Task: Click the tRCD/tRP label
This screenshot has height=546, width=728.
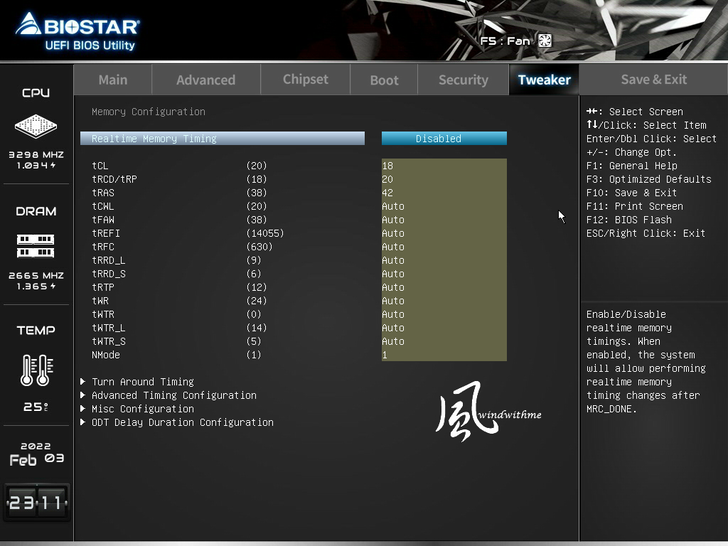Action: click(114, 179)
